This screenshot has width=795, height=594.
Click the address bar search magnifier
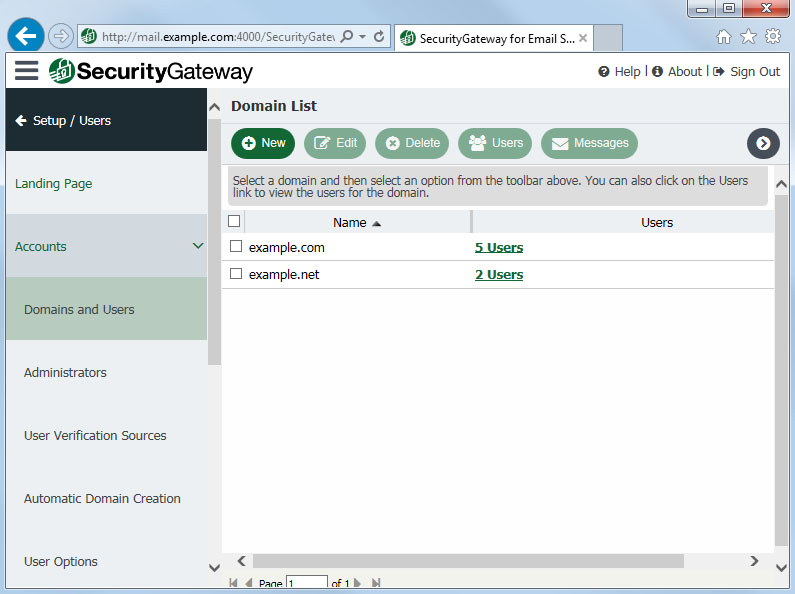pyautogui.click(x=347, y=36)
